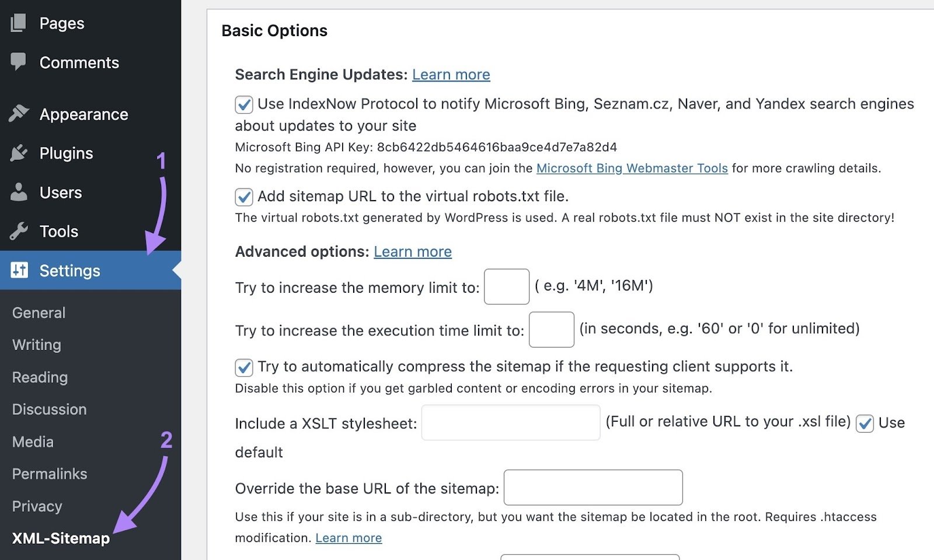Open Microsoft Bing Webmaster Tools link

pyautogui.click(x=632, y=168)
